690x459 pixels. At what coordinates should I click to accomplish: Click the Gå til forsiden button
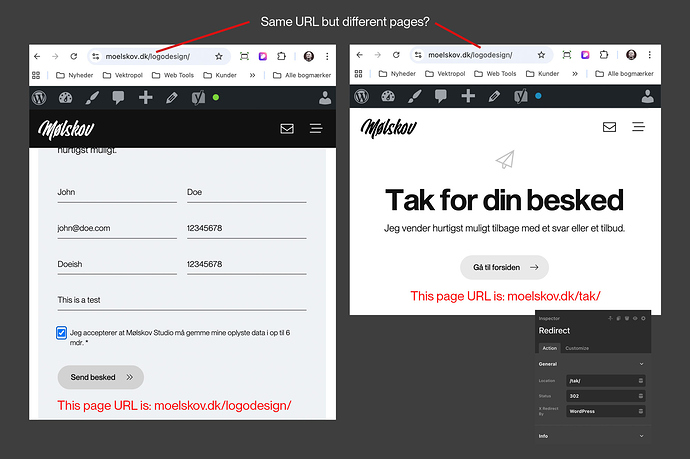click(x=504, y=267)
